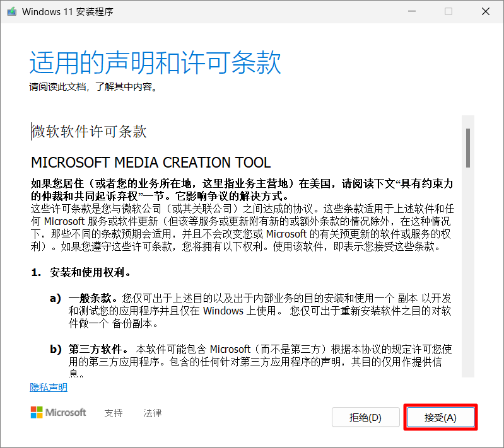This screenshot has height=448, width=504.
Task: Click the Microsoft four-color logo
Action: [37, 413]
